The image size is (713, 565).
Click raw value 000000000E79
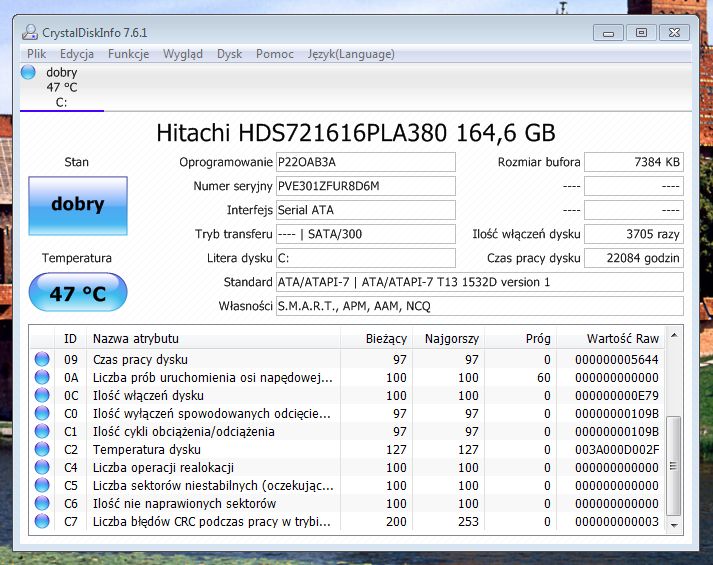point(617,395)
